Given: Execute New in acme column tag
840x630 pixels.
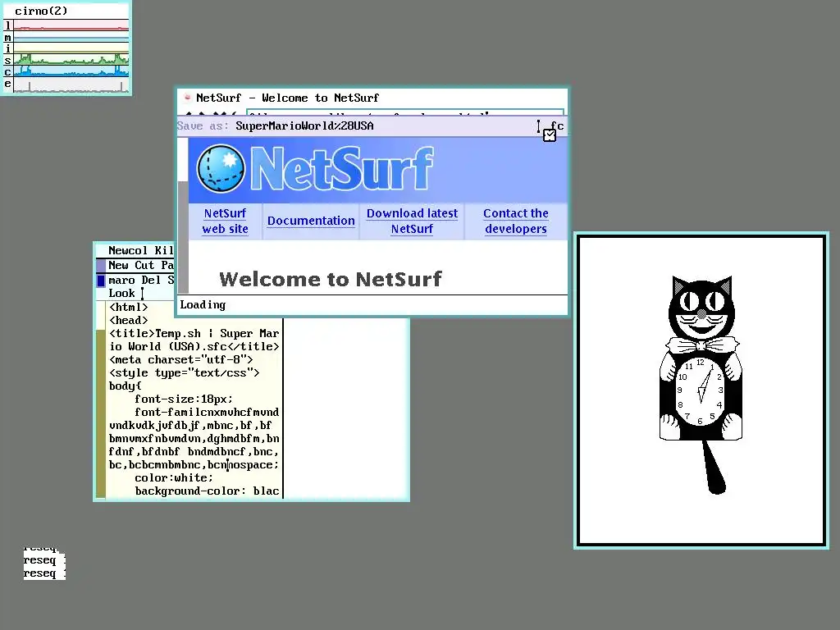Looking at the screenshot, I should tap(118, 265).
